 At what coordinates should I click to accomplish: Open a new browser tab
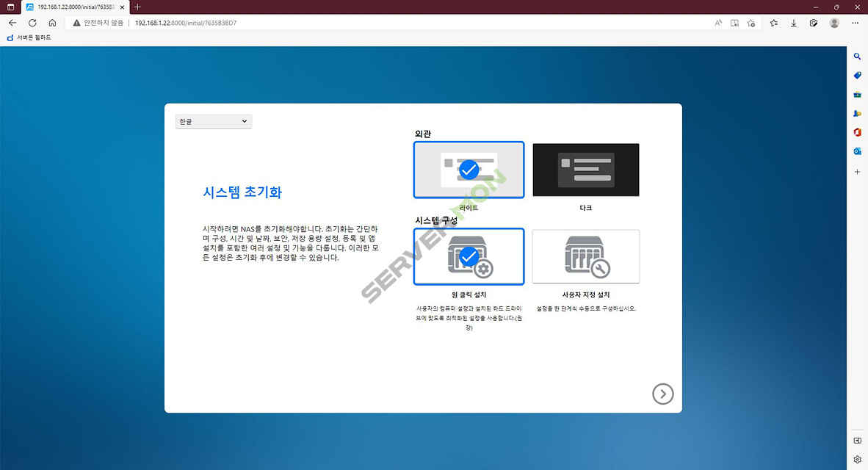tap(137, 7)
